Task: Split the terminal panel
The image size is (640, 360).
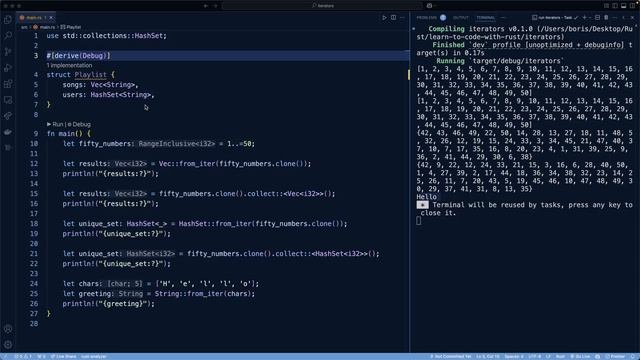Action: 597,18
